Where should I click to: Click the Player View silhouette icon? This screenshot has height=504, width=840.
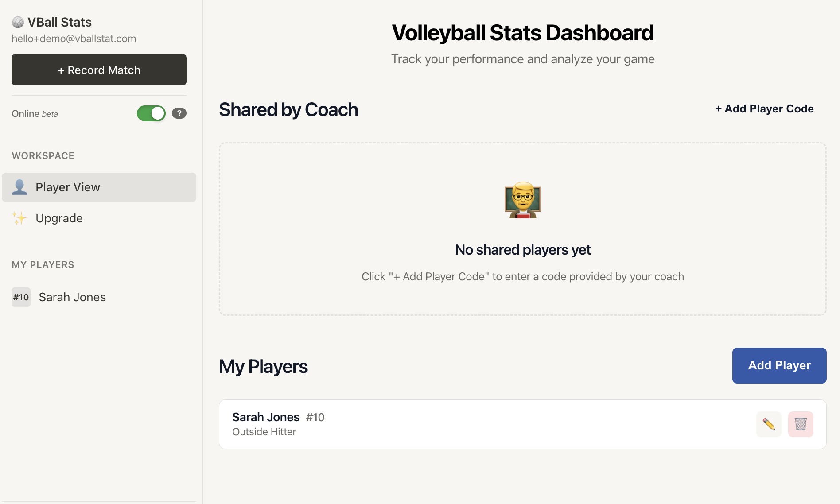click(x=19, y=187)
